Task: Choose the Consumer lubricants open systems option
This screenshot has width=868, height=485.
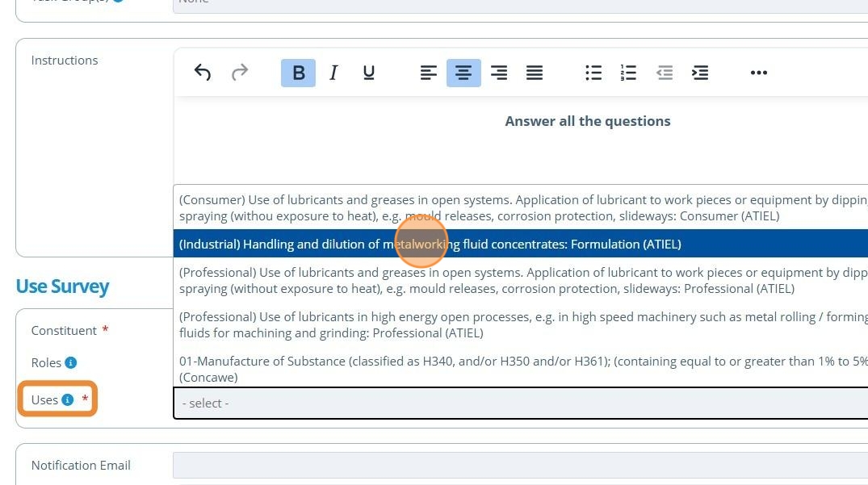Action: [x=520, y=207]
